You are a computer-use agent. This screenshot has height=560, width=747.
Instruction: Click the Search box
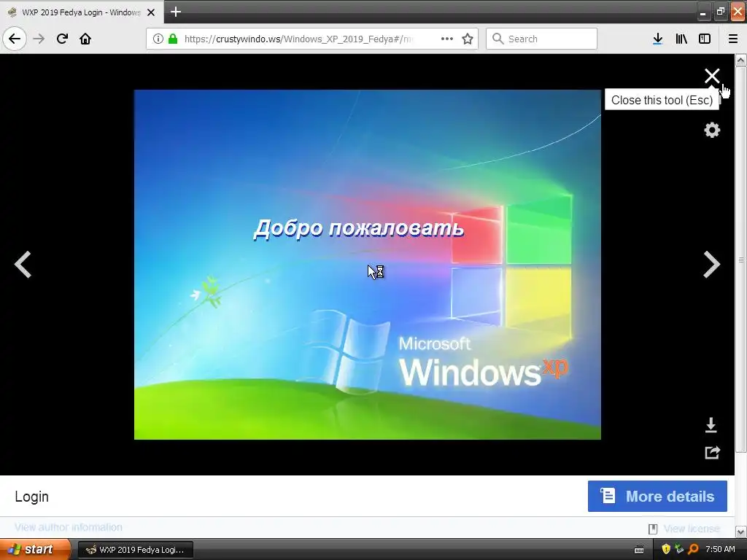(x=542, y=39)
